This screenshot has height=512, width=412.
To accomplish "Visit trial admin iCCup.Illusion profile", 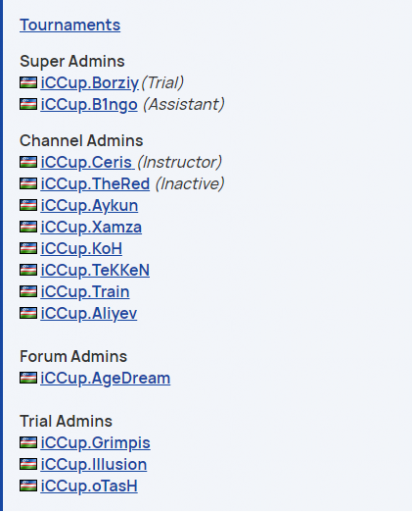I will pyautogui.click(x=94, y=464).
